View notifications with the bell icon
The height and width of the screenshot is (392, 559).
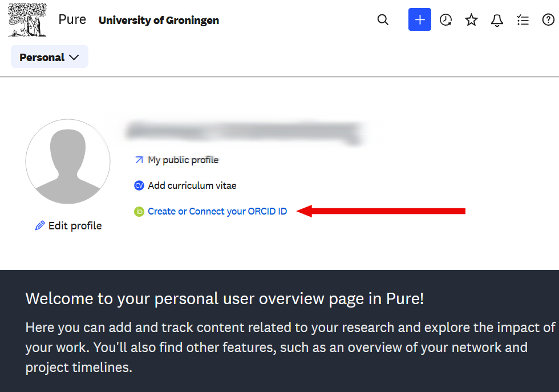tap(497, 19)
